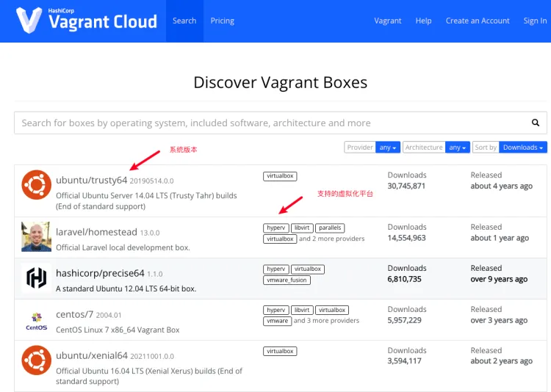The width and height of the screenshot is (551, 392).
Task: Click the Vagrant Cloud logo
Action: click(86, 21)
